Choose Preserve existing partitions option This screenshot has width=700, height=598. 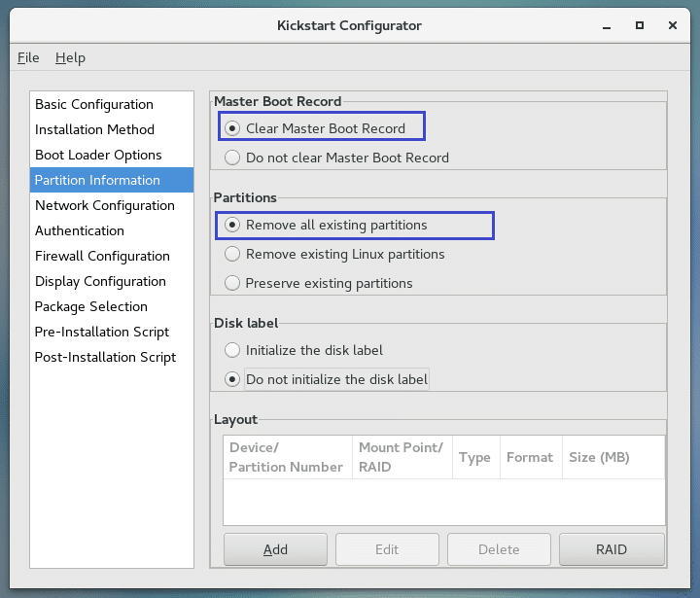(x=232, y=283)
